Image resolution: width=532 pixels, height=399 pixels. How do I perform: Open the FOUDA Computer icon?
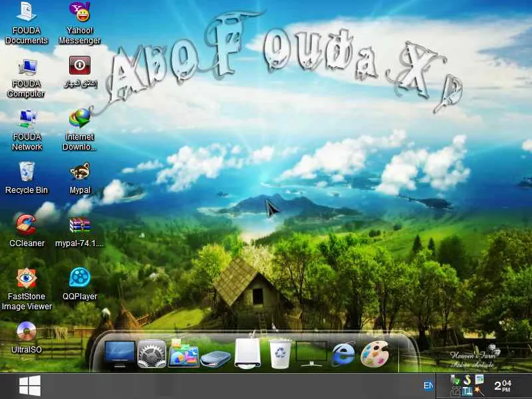pyautogui.click(x=27, y=78)
